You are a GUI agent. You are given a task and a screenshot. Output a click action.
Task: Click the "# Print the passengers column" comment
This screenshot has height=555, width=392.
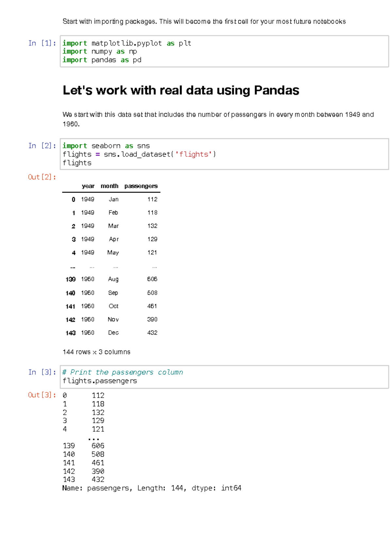(x=122, y=372)
